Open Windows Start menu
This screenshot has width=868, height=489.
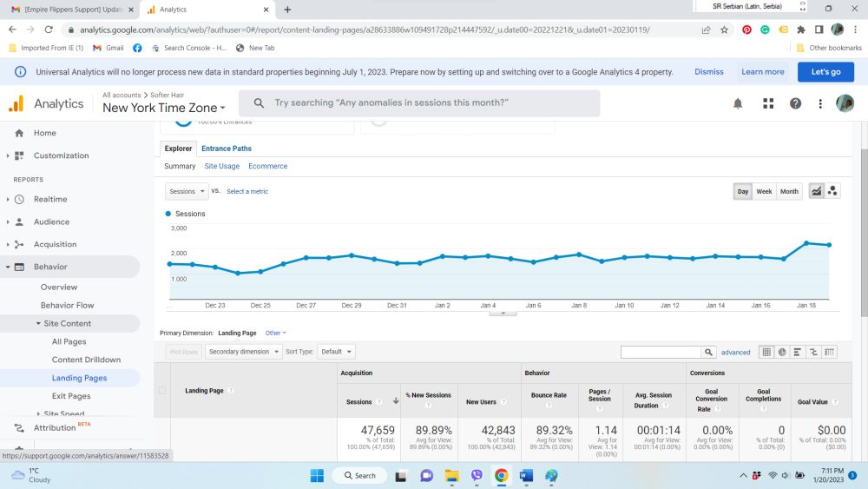317,475
